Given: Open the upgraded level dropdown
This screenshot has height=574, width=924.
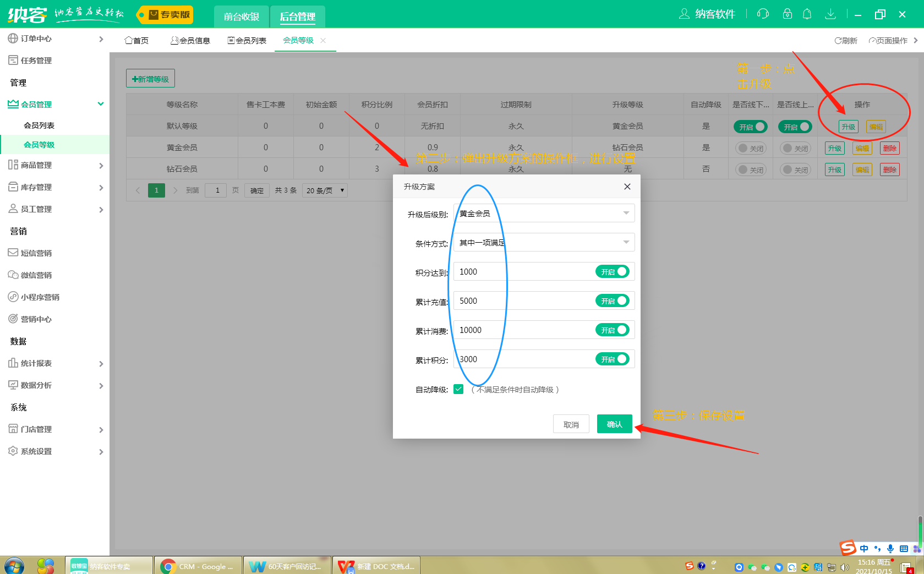Looking at the screenshot, I should pyautogui.click(x=544, y=214).
